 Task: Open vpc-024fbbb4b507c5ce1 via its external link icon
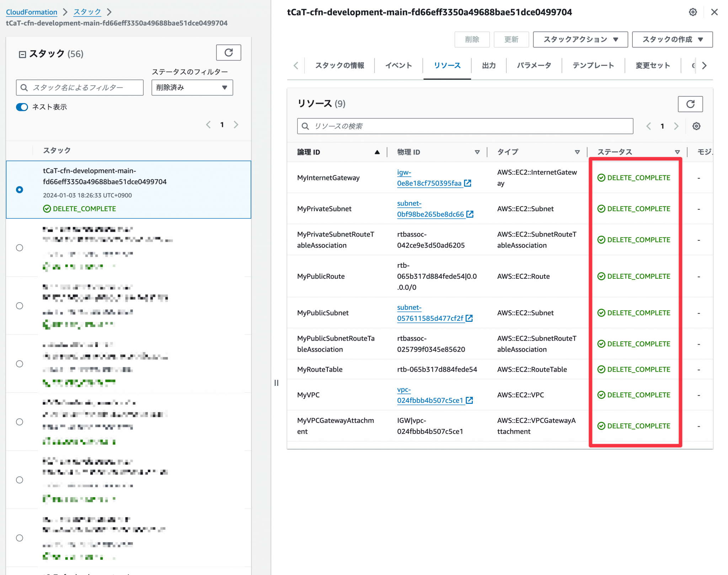tap(470, 400)
